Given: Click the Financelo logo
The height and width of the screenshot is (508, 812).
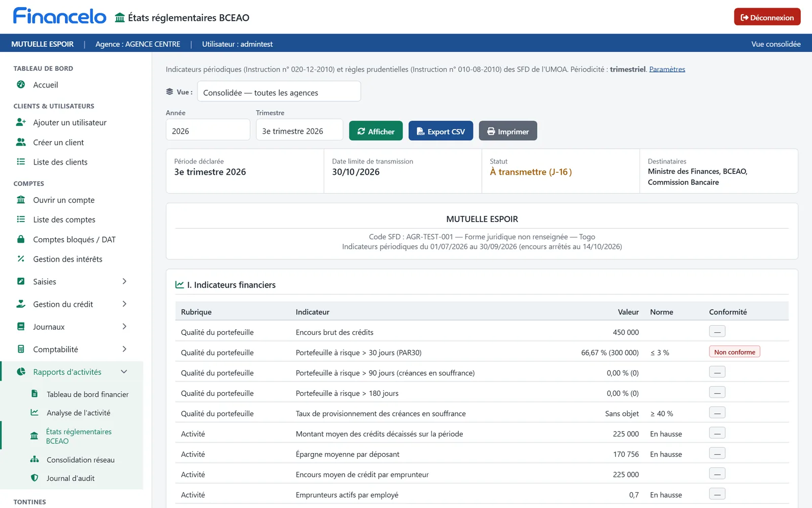Looking at the screenshot, I should pyautogui.click(x=60, y=16).
